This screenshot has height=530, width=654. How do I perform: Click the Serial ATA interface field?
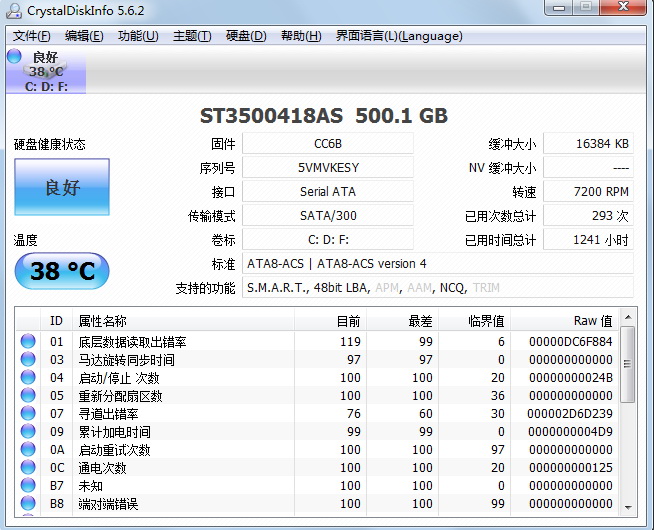(328, 191)
